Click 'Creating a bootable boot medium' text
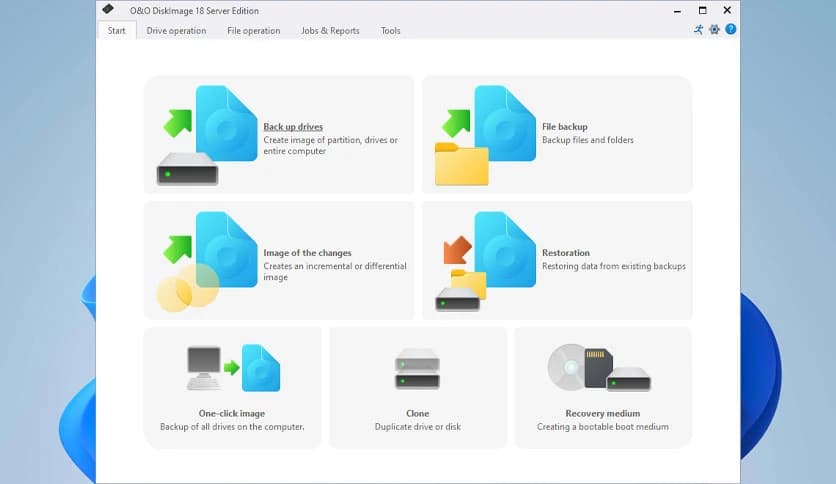This screenshot has height=484, width=836. pyautogui.click(x=602, y=427)
